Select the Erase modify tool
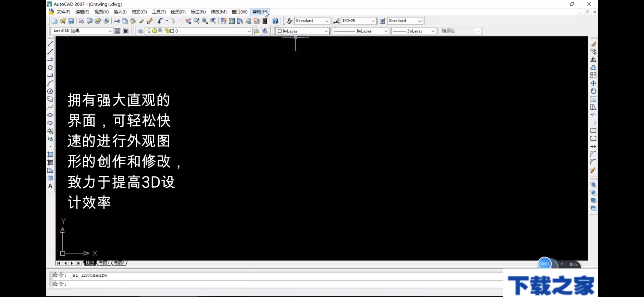The height and width of the screenshot is (297, 644). [593, 44]
